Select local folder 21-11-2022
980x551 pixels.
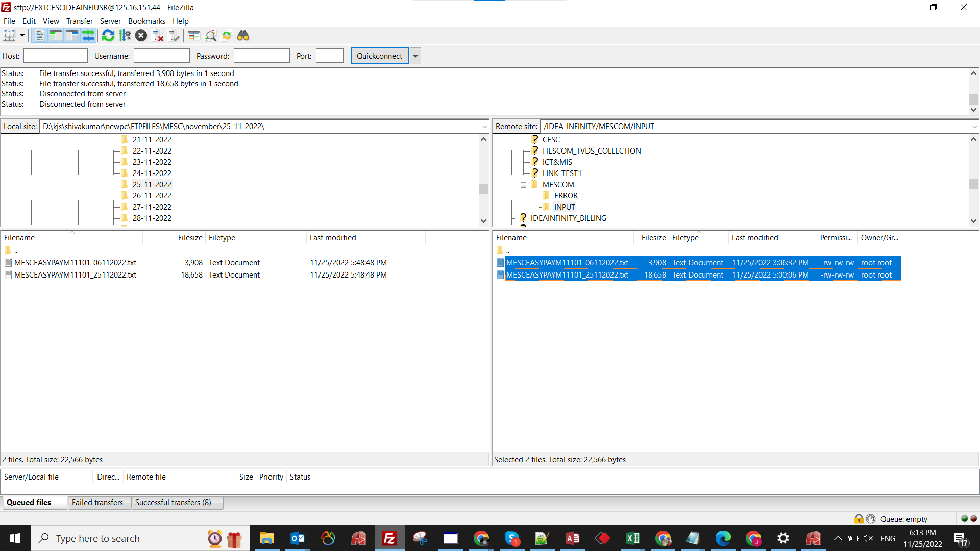pyautogui.click(x=152, y=140)
